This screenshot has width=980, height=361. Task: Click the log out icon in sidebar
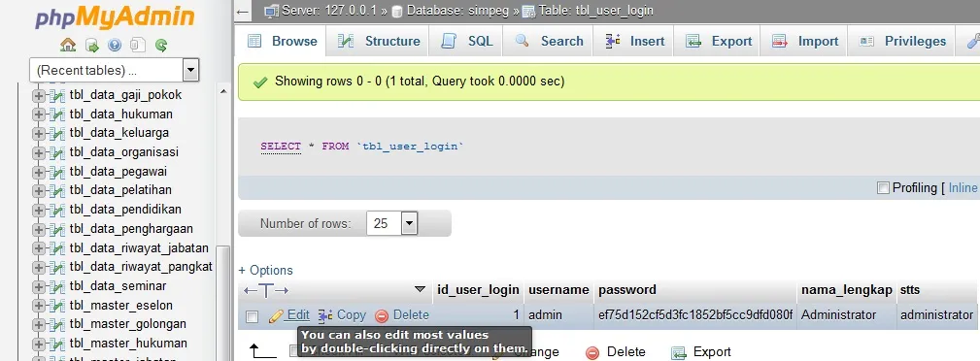tap(92, 45)
